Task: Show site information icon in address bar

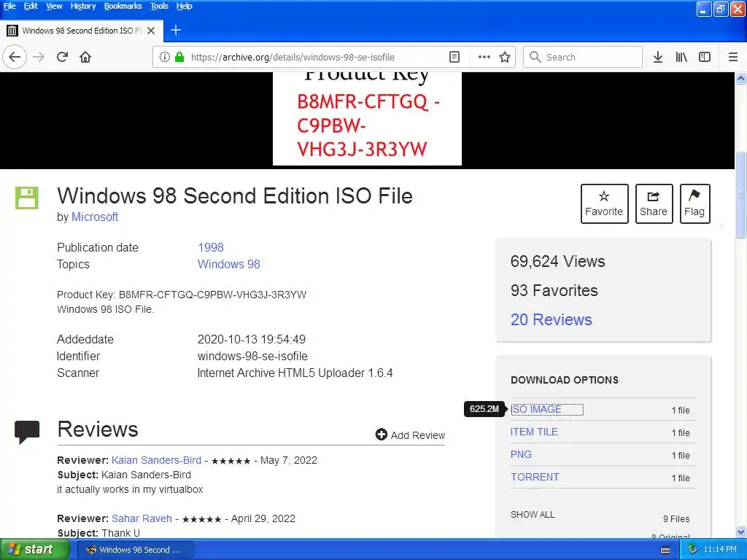Action: [164, 57]
